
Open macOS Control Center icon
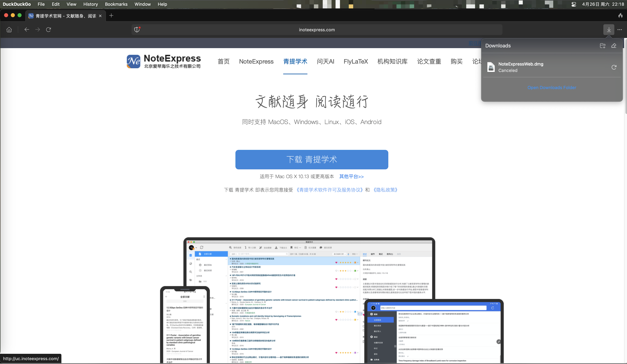pyautogui.click(x=574, y=4)
